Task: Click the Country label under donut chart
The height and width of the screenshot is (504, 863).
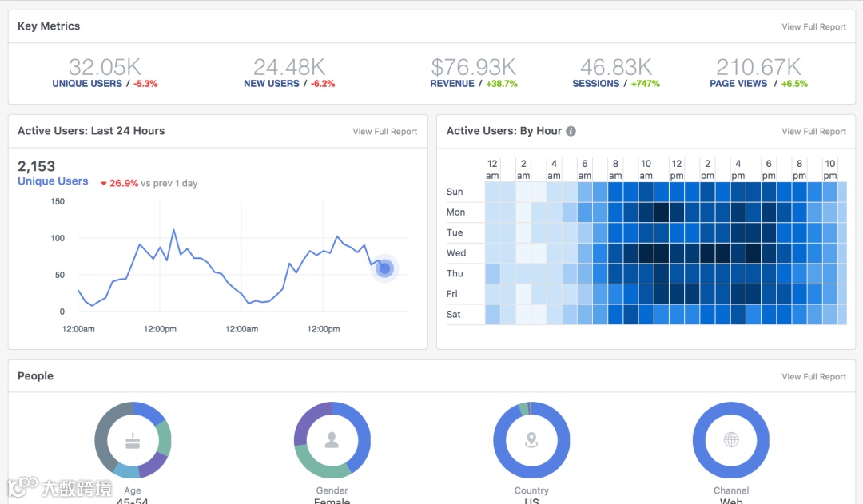Action: coord(531,490)
